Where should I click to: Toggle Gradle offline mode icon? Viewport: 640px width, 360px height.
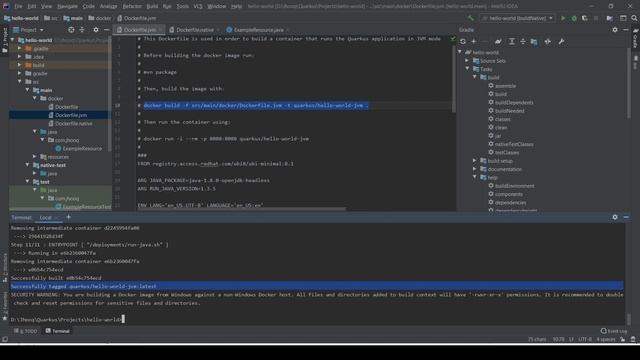tap(547, 42)
